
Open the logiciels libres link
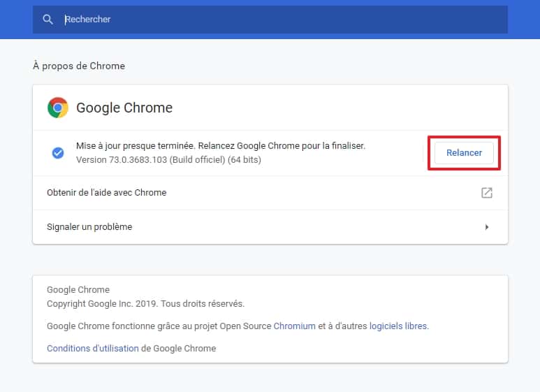click(x=398, y=326)
